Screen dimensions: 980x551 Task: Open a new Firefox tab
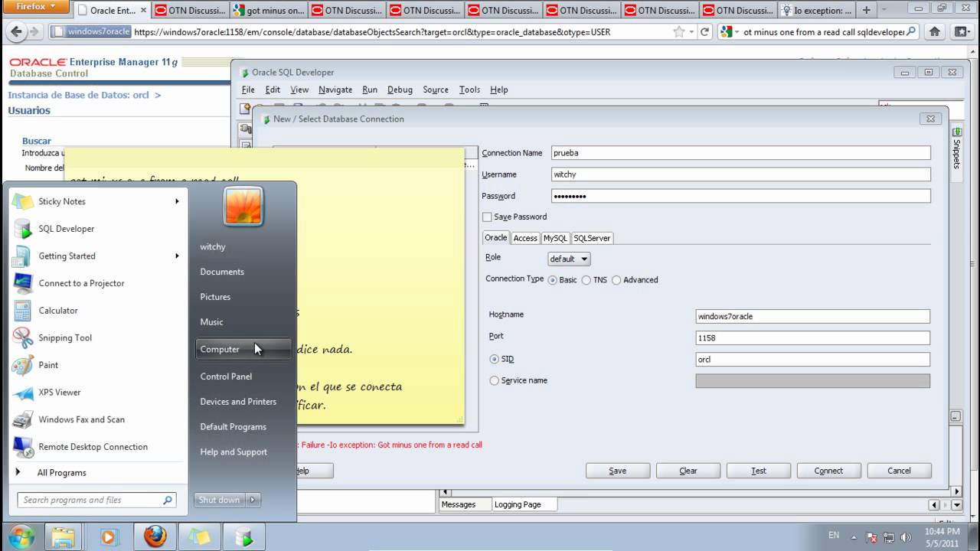click(867, 11)
